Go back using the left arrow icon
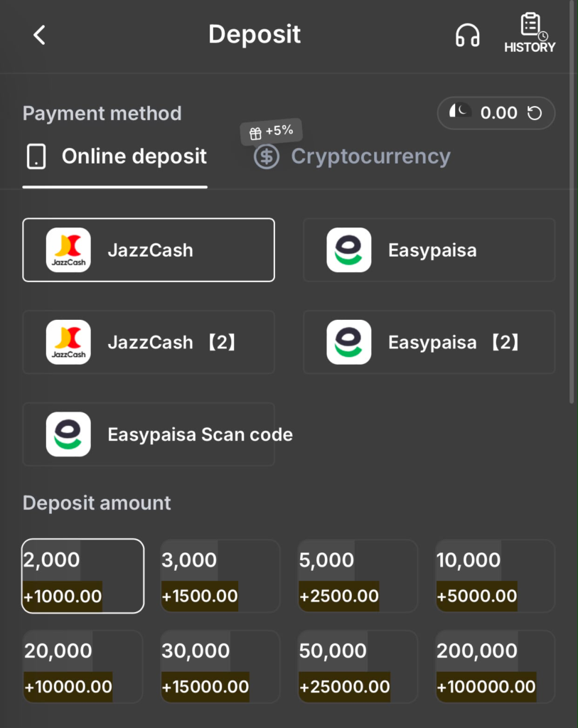This screenshot has width=578, height=728. [x=40, y=35]
